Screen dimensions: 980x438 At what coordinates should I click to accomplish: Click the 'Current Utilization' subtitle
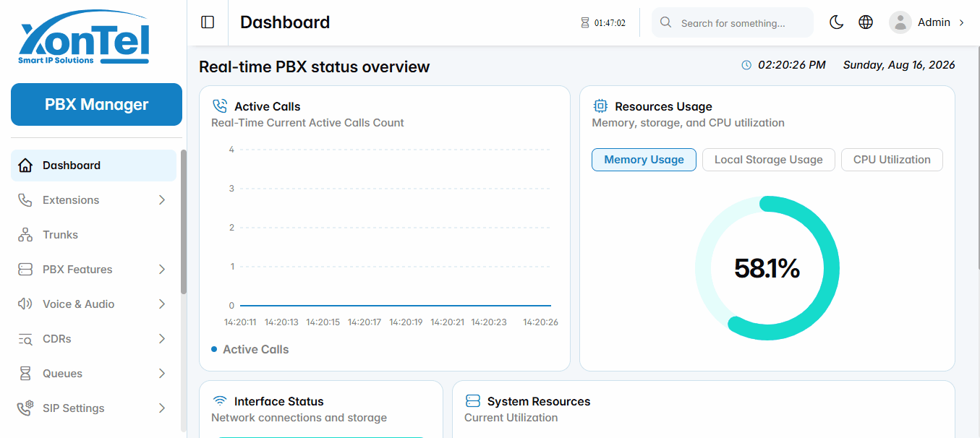pos(511,418)
